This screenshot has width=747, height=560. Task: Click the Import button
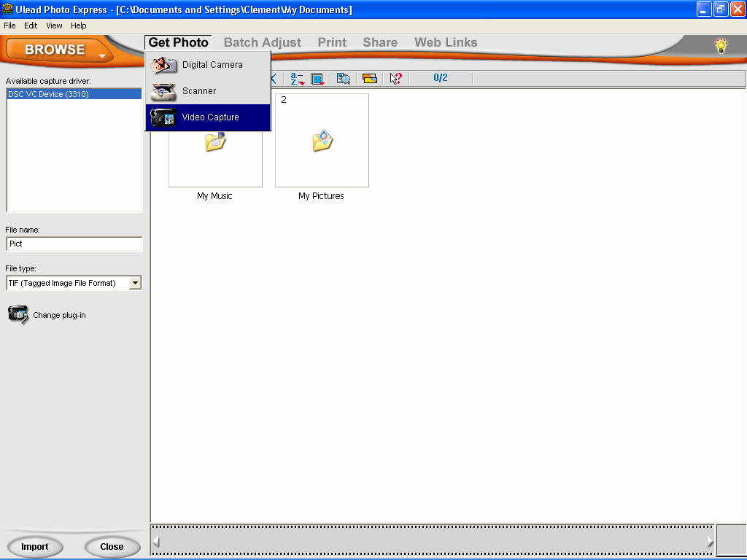35,547
